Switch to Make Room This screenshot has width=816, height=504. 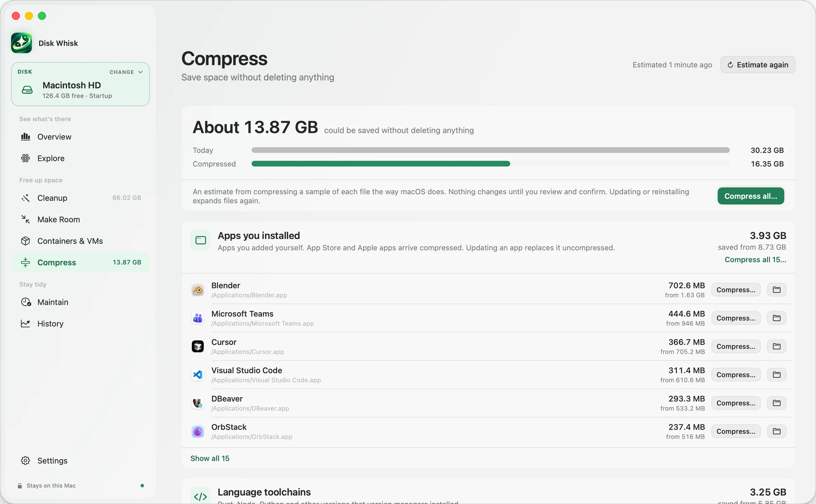point(80,219)
